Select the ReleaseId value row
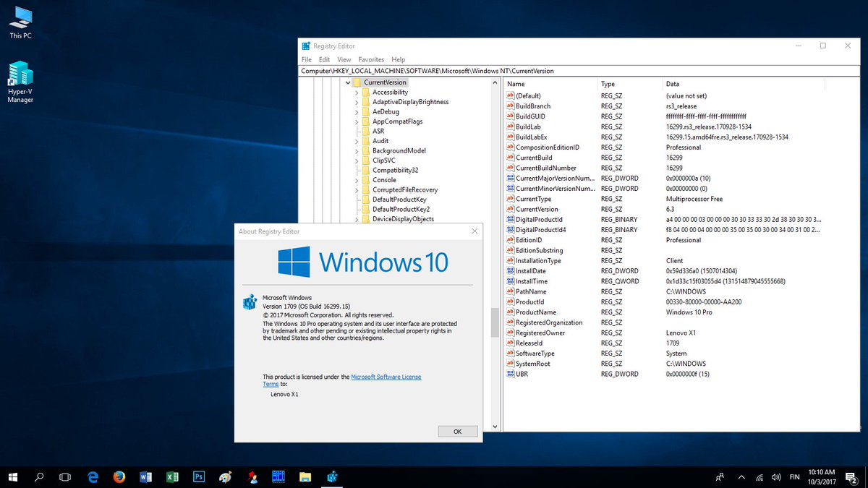This screenshot has height=488, width=868. (x=682, y=343)
